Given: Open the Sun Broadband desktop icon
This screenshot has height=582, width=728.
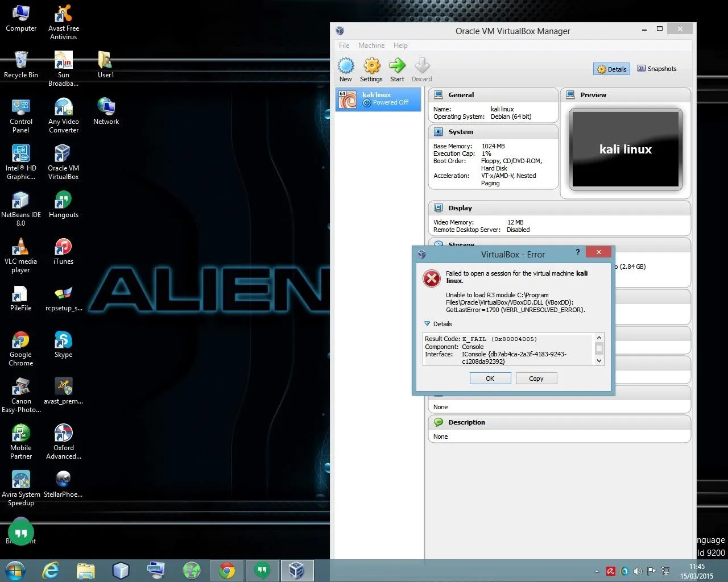Looking at the screenshot, I should click(64, 69).
